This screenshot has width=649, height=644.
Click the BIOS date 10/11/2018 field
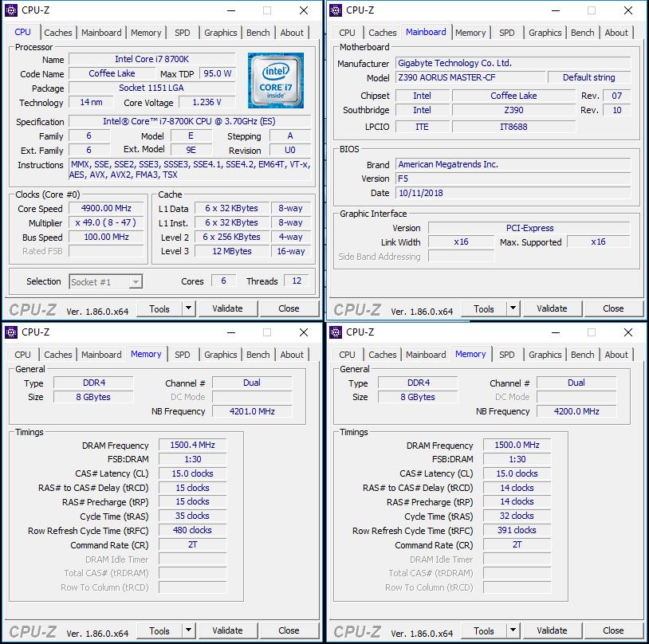(x=513, y=193)
